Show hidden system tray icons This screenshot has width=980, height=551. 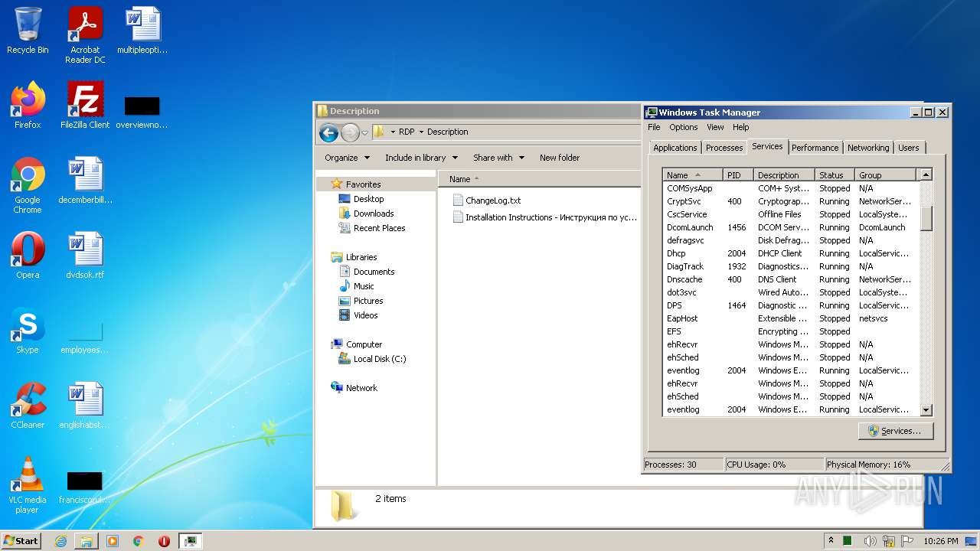[831, 541]
